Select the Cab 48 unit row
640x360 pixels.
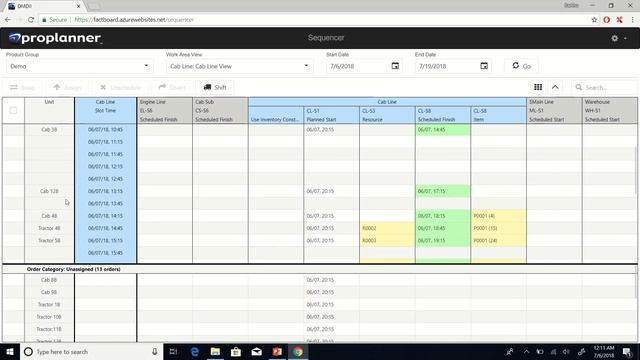coord(49,216)
